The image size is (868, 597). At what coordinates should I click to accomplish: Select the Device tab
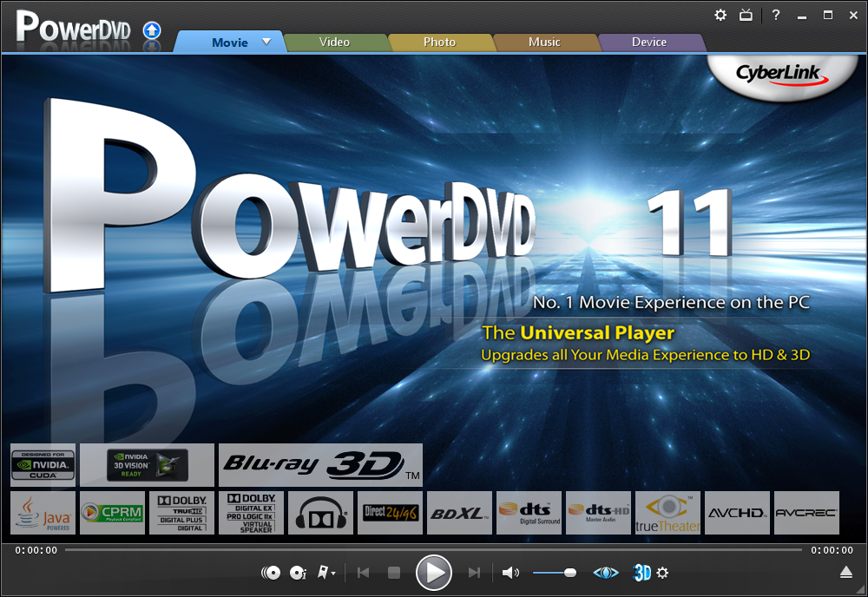point(649,42)
